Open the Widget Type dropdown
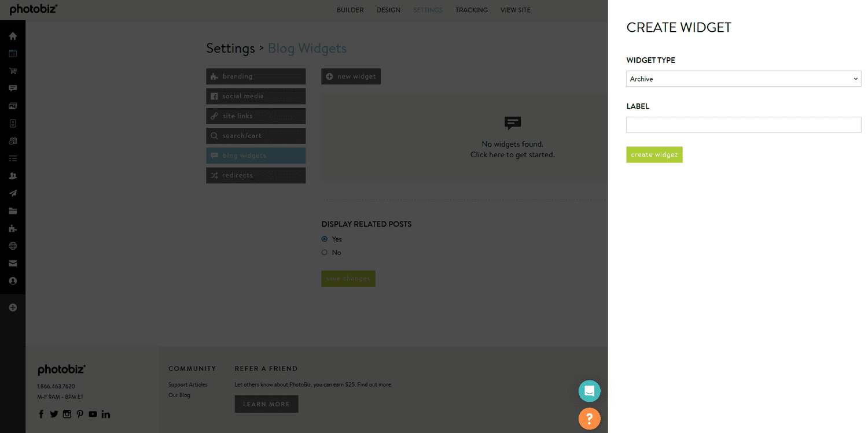Viewport: 868px width, 433px height. click(x=743, y=79)
